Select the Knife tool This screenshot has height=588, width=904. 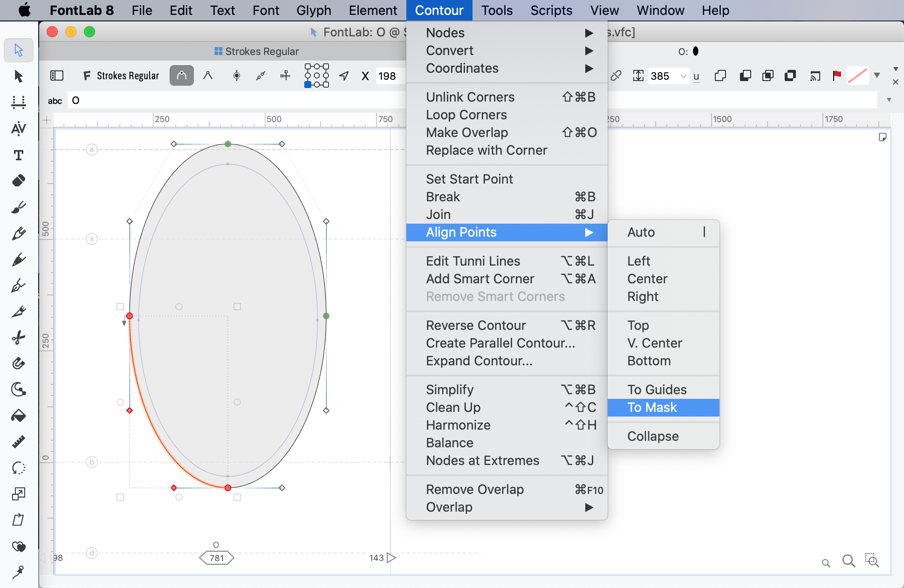(x=19, y=311)
